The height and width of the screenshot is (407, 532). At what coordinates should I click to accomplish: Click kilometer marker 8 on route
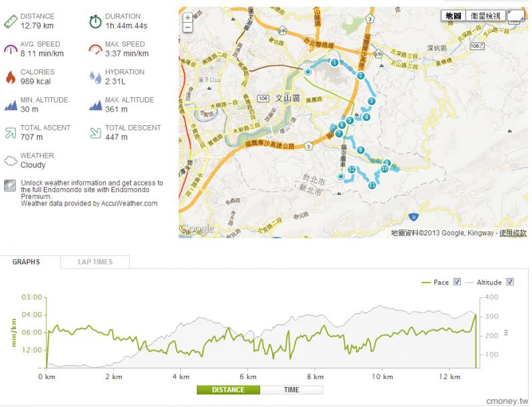pyautogui.click(x=360, y=150)
